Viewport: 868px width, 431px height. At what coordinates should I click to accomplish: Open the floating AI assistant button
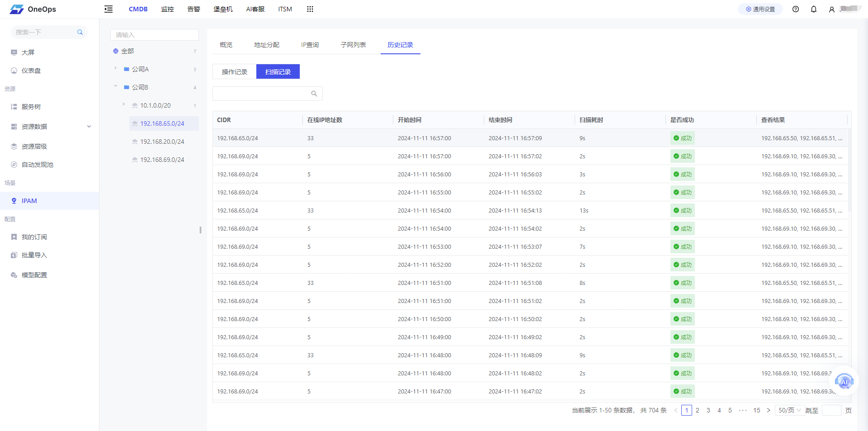point(844,382)
